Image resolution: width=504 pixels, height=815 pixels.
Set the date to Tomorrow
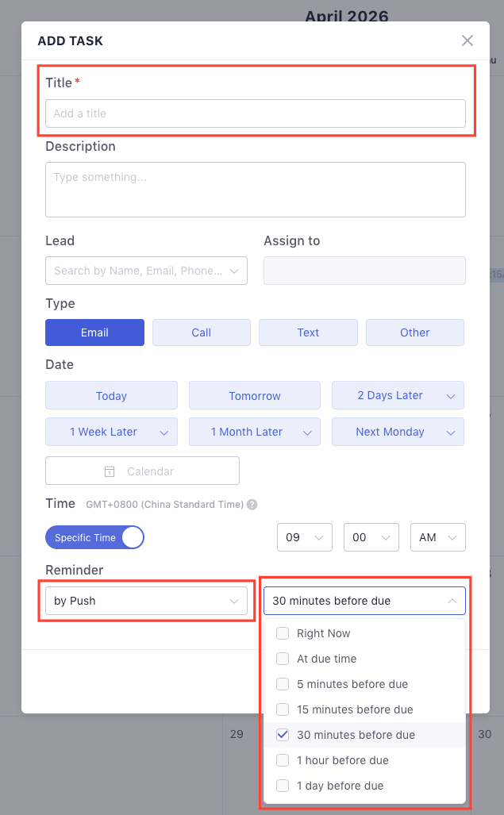254,395
